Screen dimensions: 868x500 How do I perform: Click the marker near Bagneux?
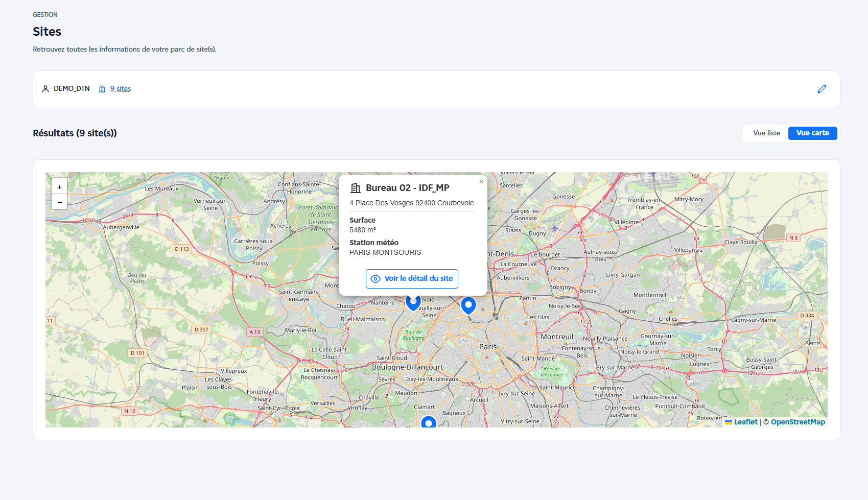point(428,423)
